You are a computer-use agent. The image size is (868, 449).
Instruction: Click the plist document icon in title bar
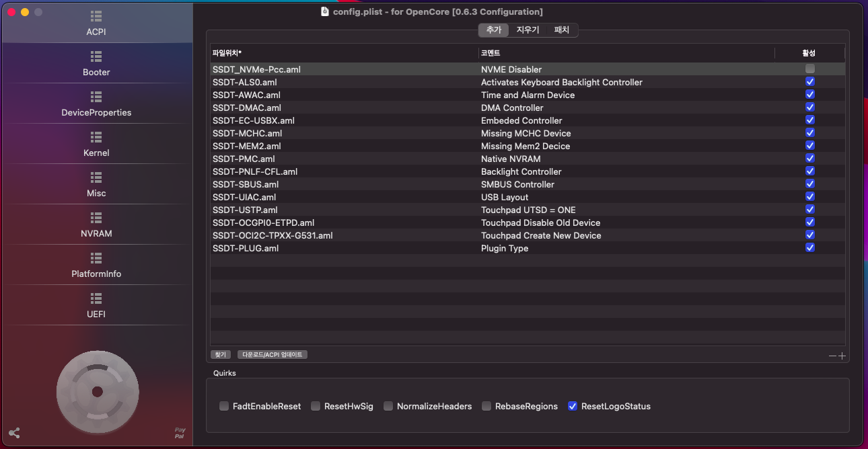[325, 11]
